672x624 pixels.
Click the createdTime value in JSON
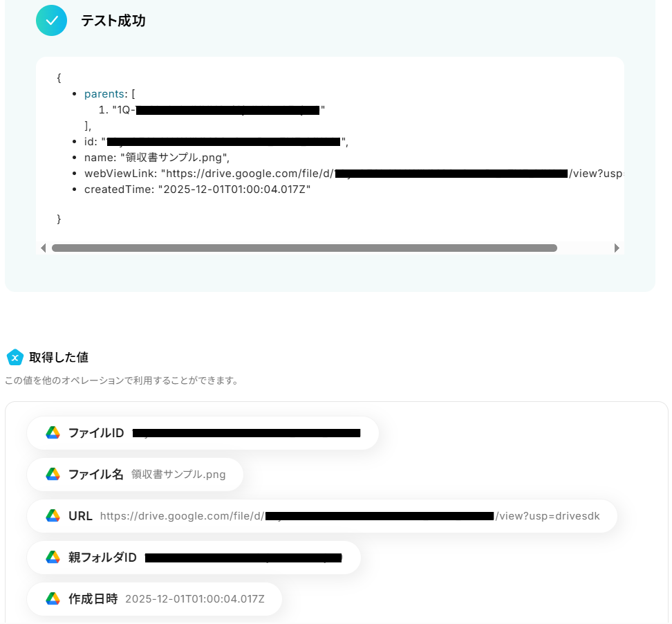click(x=234, y=190)
